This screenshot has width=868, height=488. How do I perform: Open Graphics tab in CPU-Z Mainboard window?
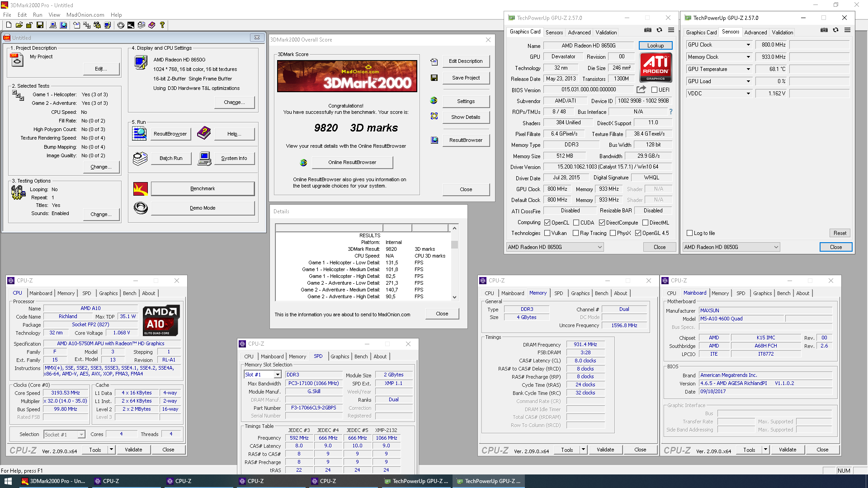pos(763,293)
